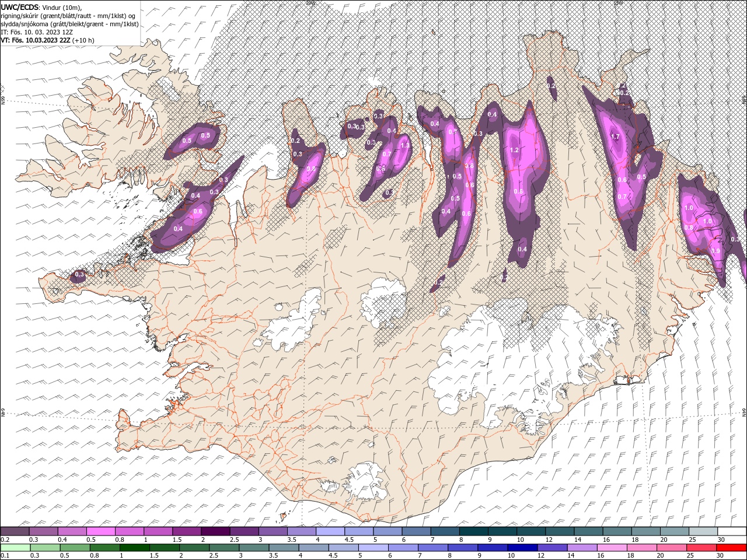Click the '0.2' label on the purple snow scale
The height and width of the screenshot is (560, 747).
(5, 540)
